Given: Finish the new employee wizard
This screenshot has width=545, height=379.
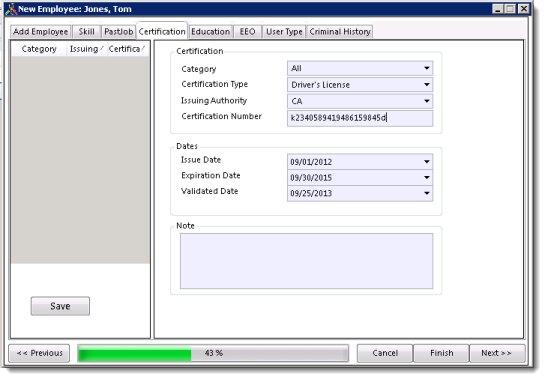Looking at the screenshot, I should (441, 353).
